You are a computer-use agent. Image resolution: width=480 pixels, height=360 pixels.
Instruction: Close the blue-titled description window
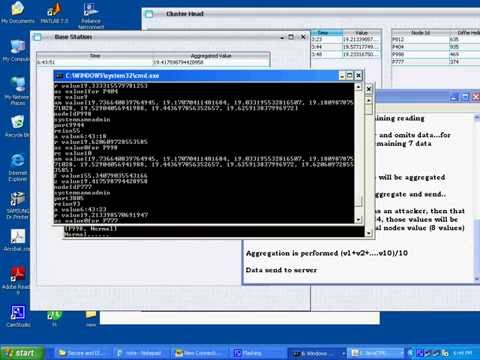pyautogui.click(x=476, y=97)
